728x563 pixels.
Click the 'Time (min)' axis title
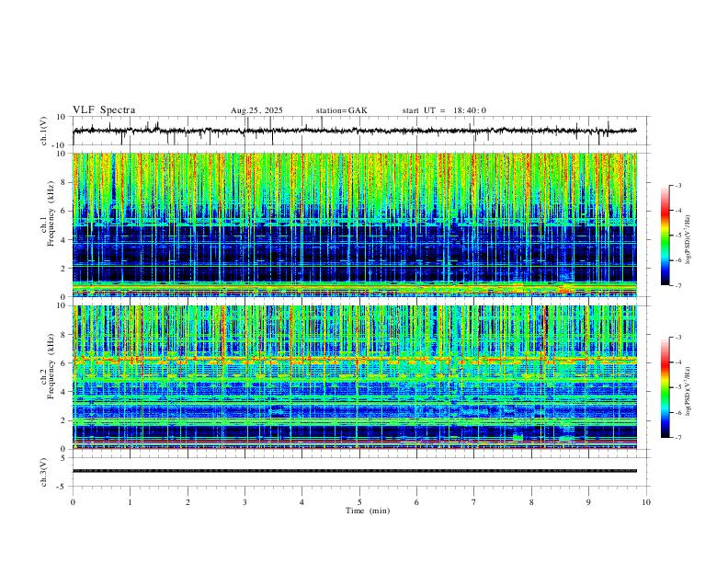[368, 511]
